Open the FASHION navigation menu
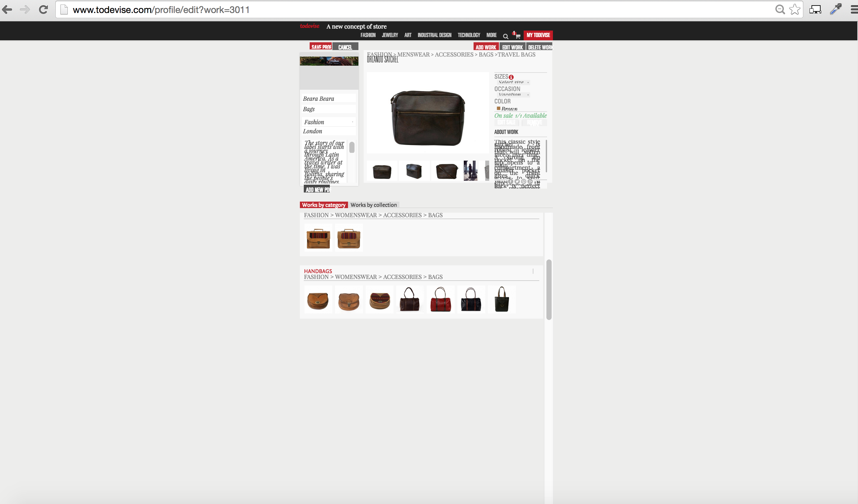This screenshot has width=858, height=504. (x=368, y=35)
